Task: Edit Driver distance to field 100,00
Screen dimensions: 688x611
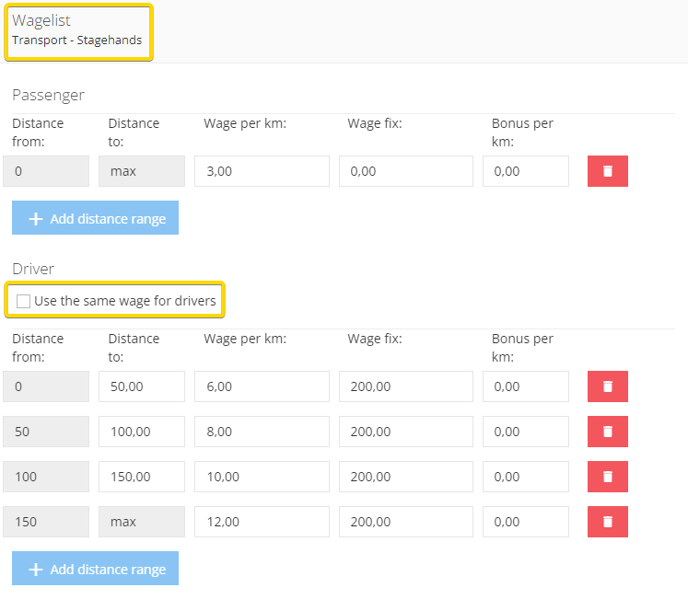Action: coord(142,432)
